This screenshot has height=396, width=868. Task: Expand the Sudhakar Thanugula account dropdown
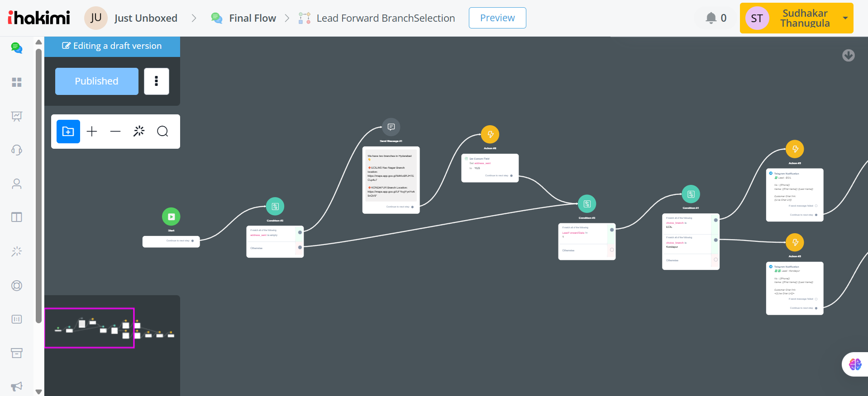[845, 18]
